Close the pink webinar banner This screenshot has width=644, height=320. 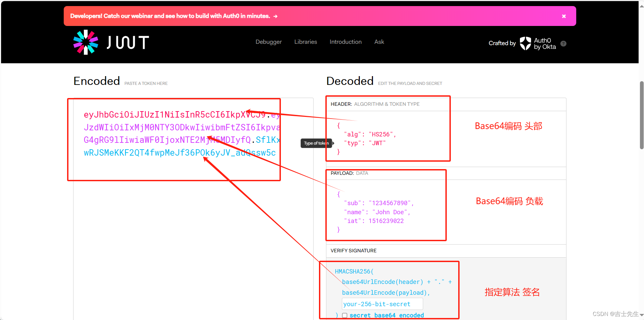point(564,16)
